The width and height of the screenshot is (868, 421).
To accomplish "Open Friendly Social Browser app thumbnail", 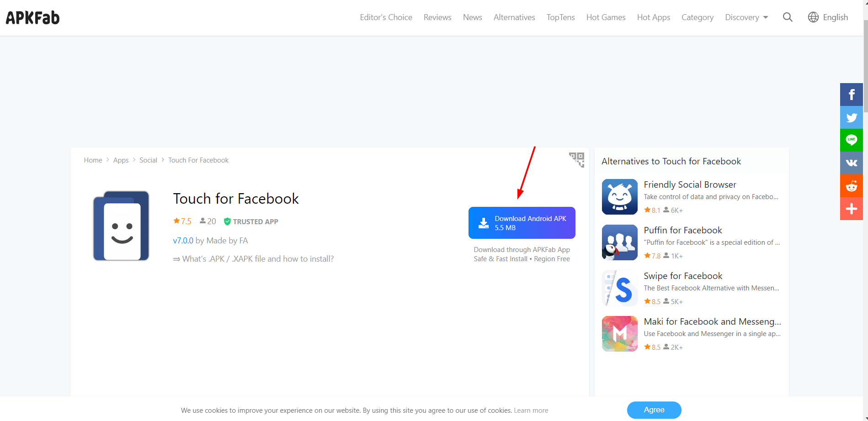I will pyautogui.click(x=619, y=197).
